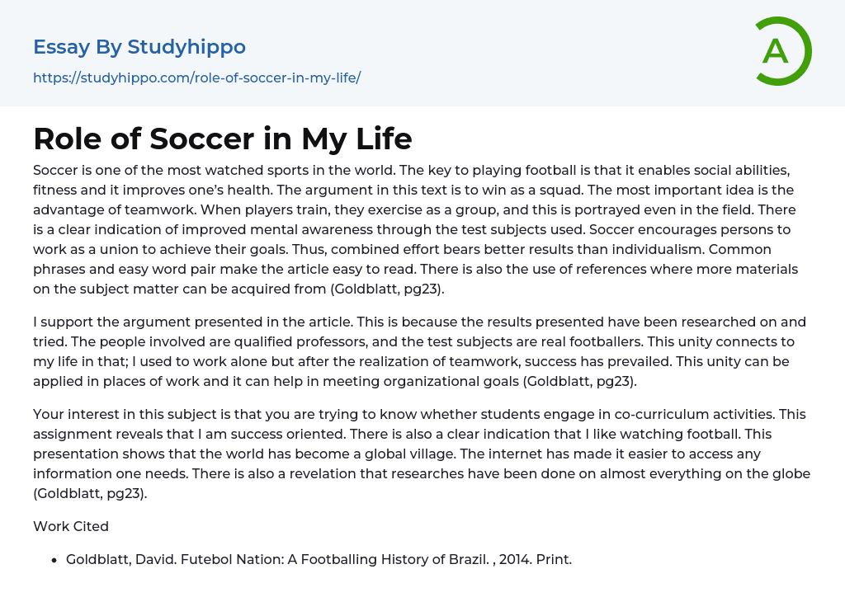
Task: Click the bullet point before the Goldblatt reference
Action: tap(54, 560)
